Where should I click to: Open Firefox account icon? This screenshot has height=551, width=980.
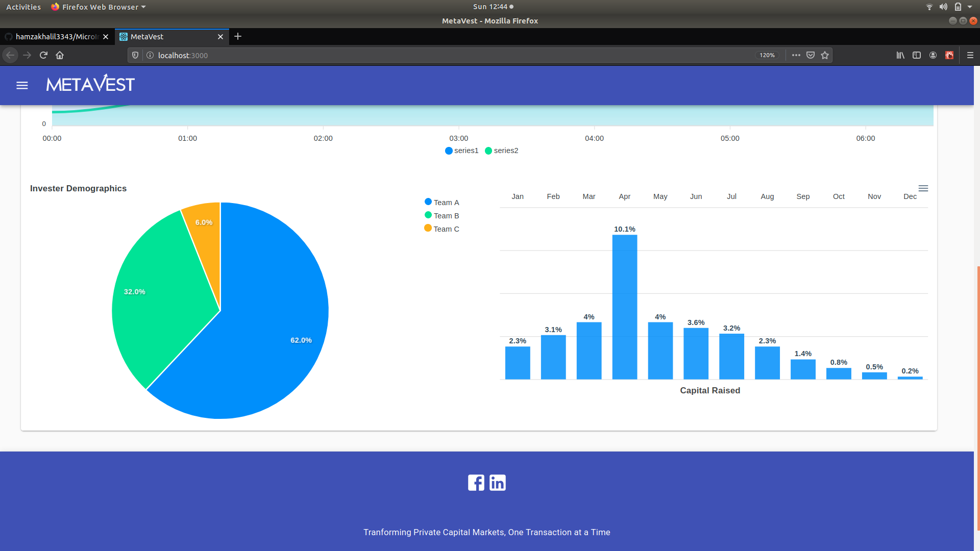933,55
